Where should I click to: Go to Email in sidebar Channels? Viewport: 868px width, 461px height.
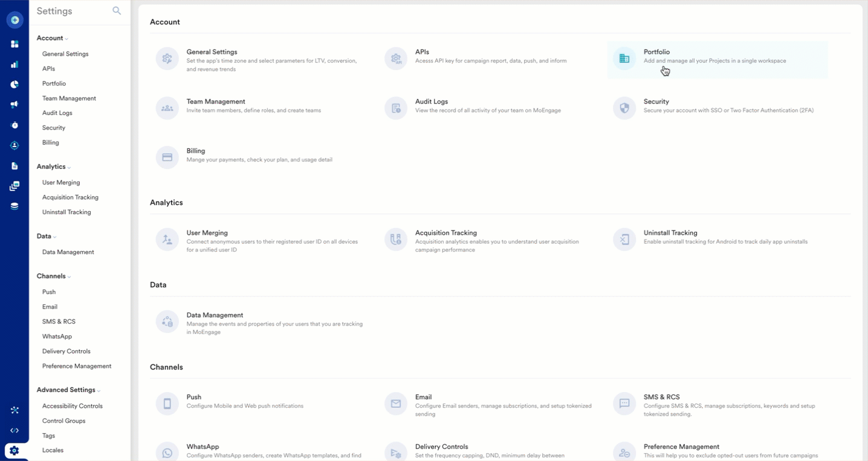pos(50,307)
